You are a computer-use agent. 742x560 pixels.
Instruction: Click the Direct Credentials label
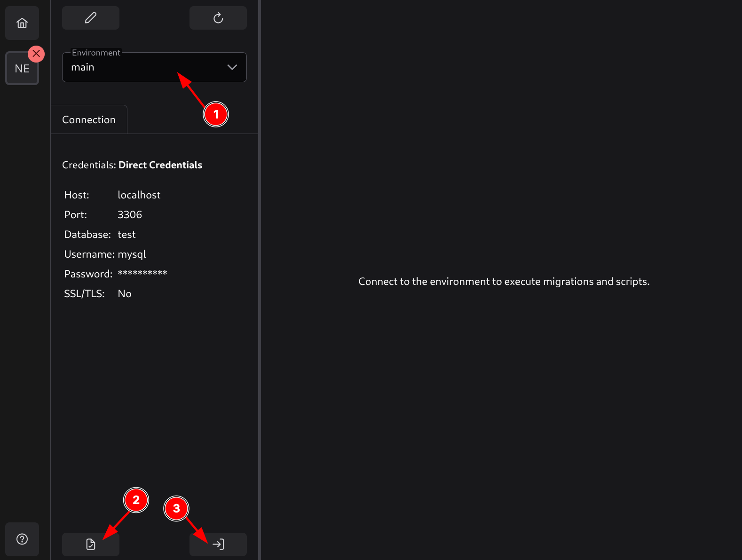click(160, 165)
